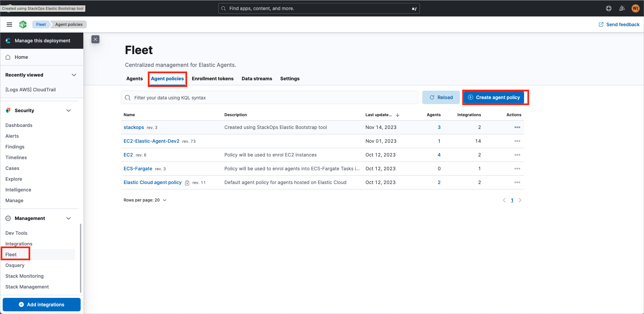Click the KQL syntax filter field
644x314 pixels.
pyautogui.click(x=269, y=97)
